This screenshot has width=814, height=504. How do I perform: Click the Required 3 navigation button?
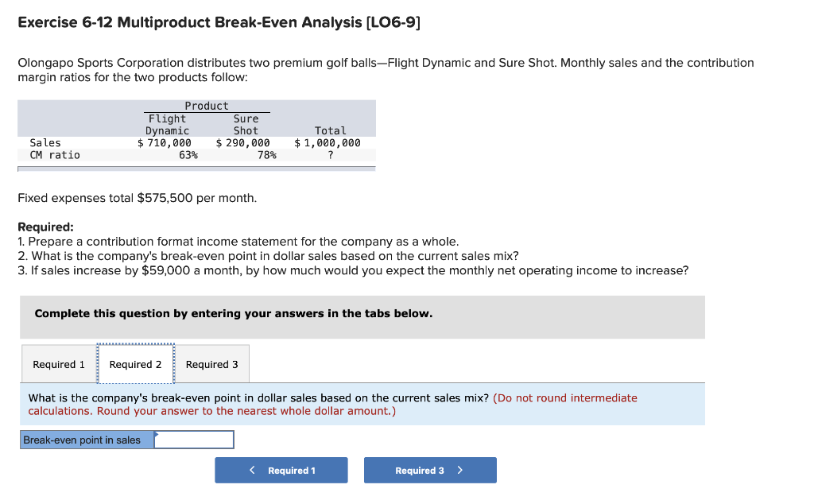[x=430, y=470]
